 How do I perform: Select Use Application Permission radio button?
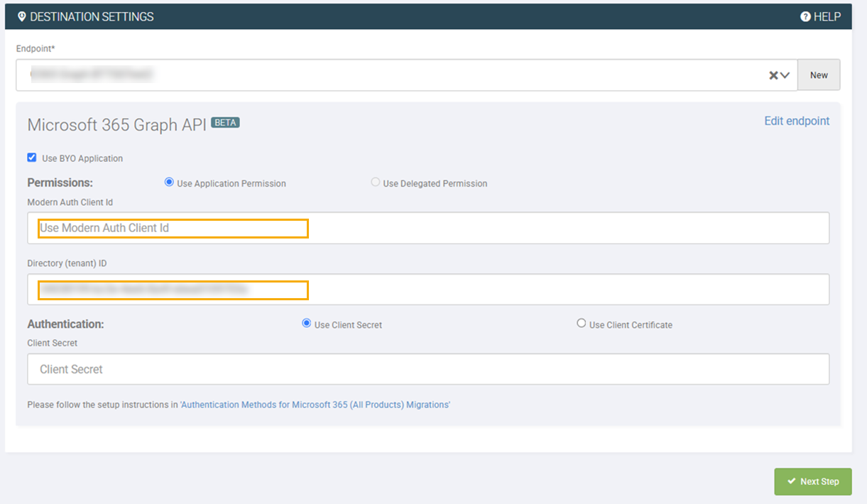pos(169,182)
